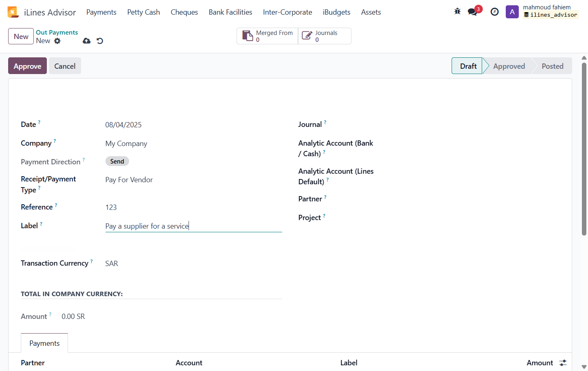Show help tooltip for Reference field
The height and width of the screenshot is (371, 588).
click(x=56, y=205)
